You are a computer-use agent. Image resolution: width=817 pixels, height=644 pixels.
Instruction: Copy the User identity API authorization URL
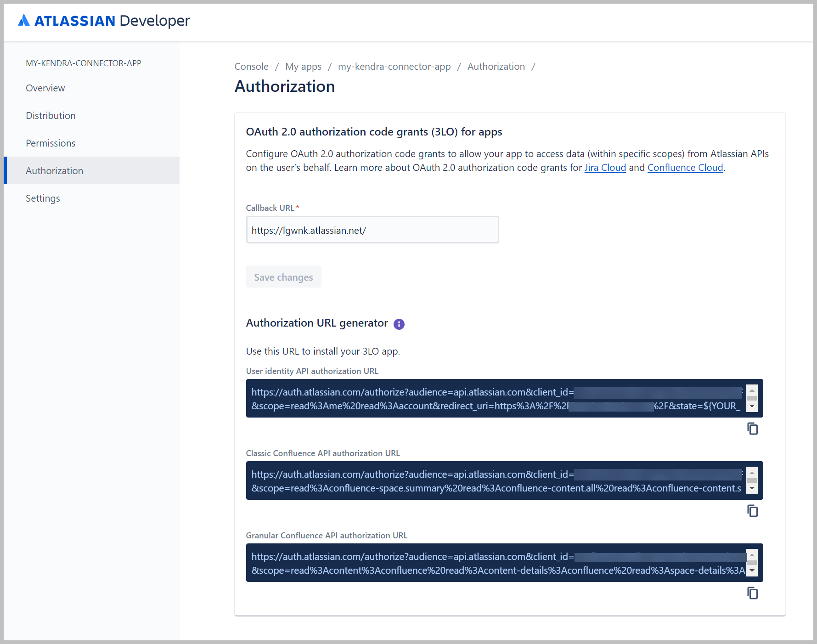tap(752, 429)
